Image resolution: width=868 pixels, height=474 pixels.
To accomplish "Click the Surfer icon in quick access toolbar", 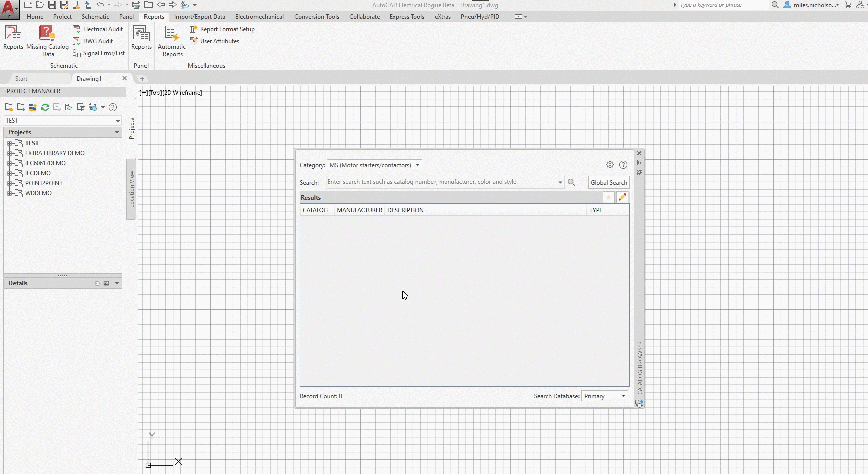I will point(185,5).
